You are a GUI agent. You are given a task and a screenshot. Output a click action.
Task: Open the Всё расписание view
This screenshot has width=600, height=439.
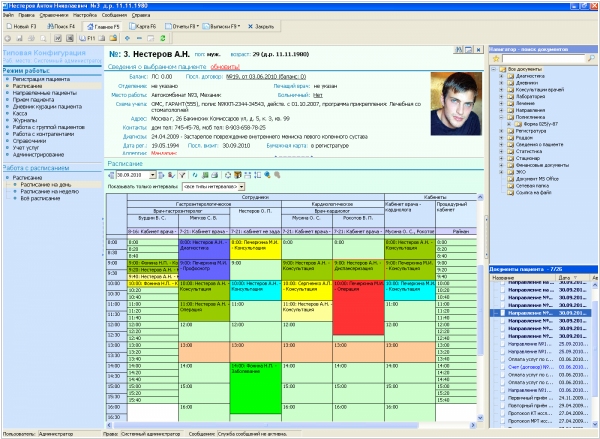tap(40, 198)
